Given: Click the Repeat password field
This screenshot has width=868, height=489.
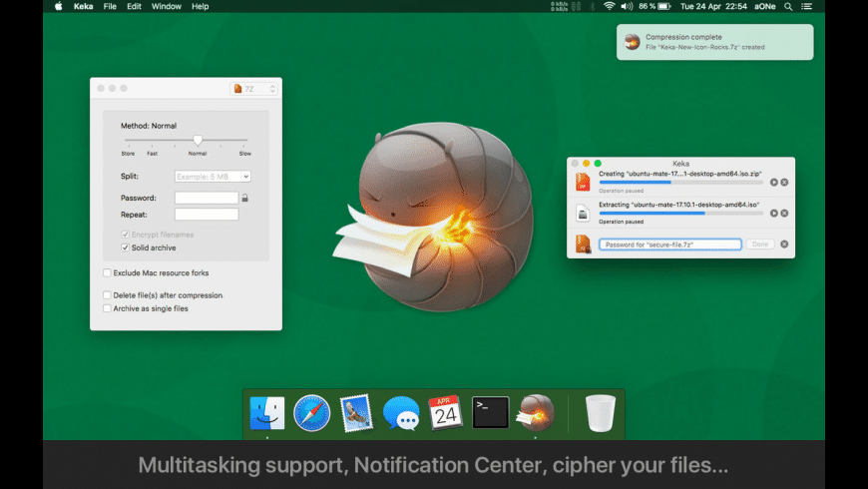Looking at the screenshot, I should coord(207,215).
